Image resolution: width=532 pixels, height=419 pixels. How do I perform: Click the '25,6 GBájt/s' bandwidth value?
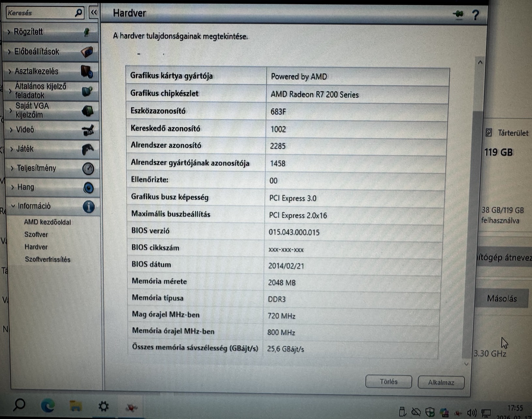pyautogui.click(x=285, y=349)
